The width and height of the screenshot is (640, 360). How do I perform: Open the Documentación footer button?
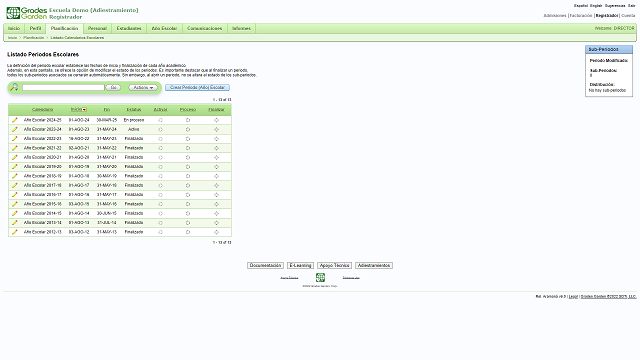[265, 265]
